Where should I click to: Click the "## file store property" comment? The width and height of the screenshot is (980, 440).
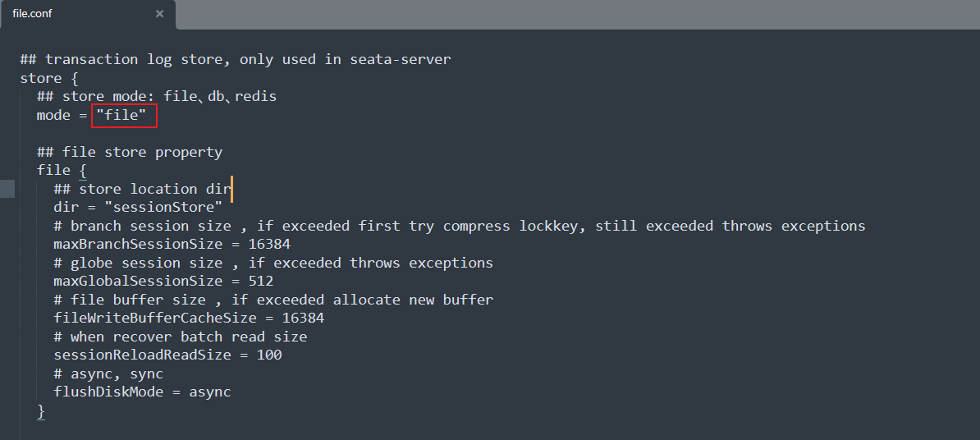coord(130,153)
